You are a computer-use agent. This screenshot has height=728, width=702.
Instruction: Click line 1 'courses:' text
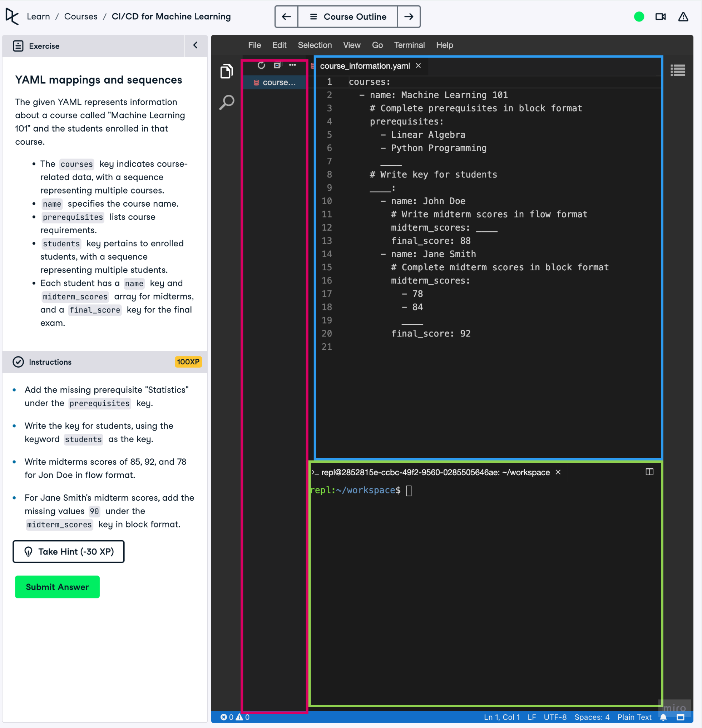click(x=369, y=82)
